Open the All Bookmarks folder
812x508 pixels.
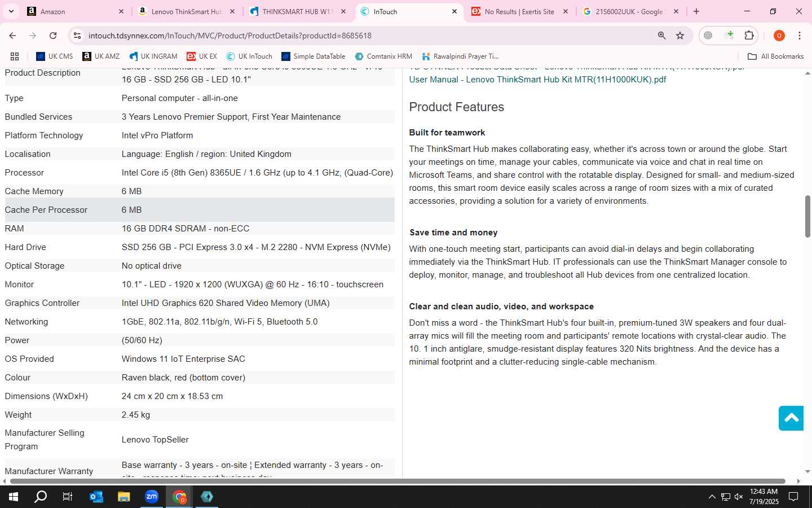coord(775,56)
